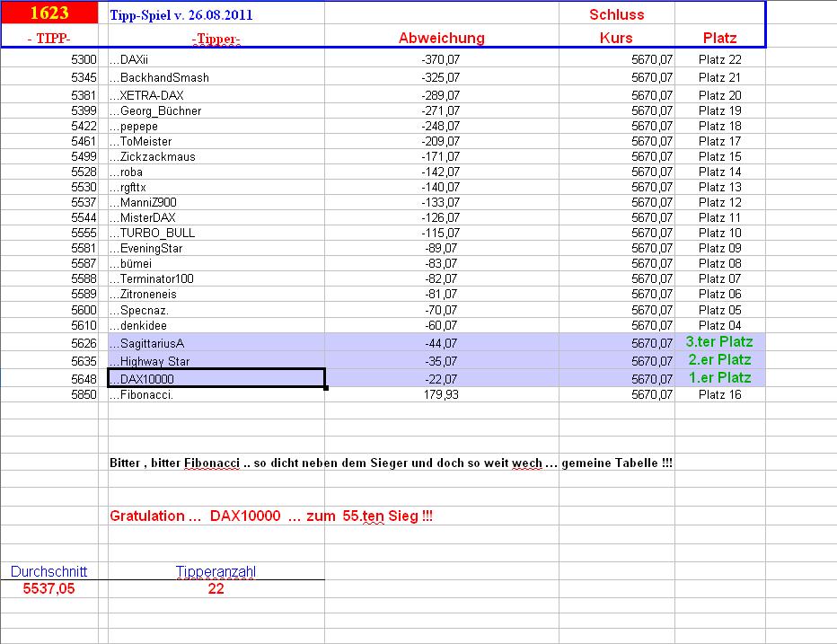The width and height of the screenshot is (837, 644).
Task: Select the Kurs column header
Action: (618, 38)
